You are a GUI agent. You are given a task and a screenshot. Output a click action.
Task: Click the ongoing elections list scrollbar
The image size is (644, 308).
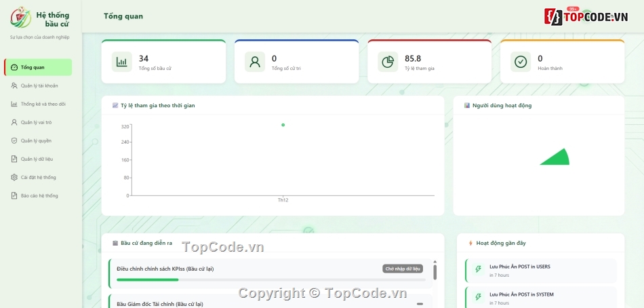[x=435, y=272]
